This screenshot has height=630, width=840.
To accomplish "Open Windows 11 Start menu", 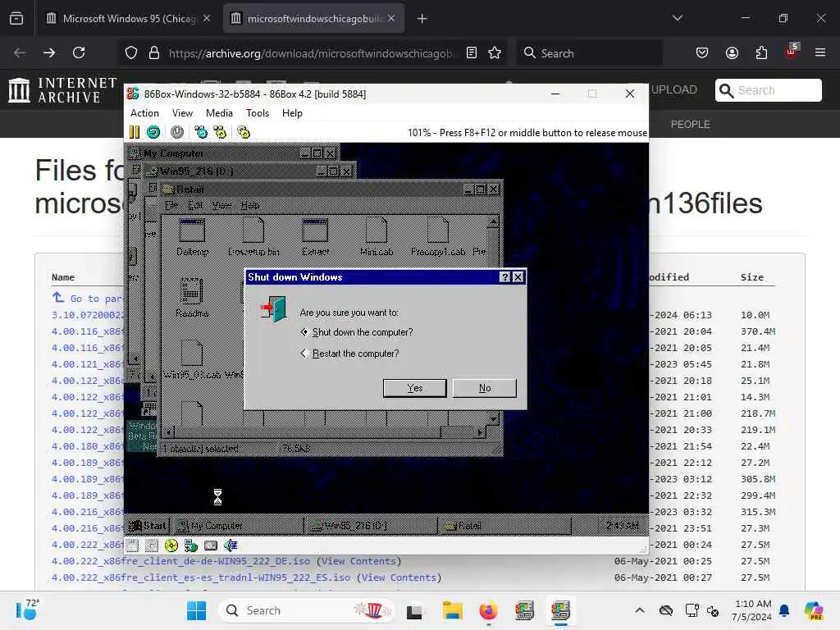I will [x=196, y=610].
